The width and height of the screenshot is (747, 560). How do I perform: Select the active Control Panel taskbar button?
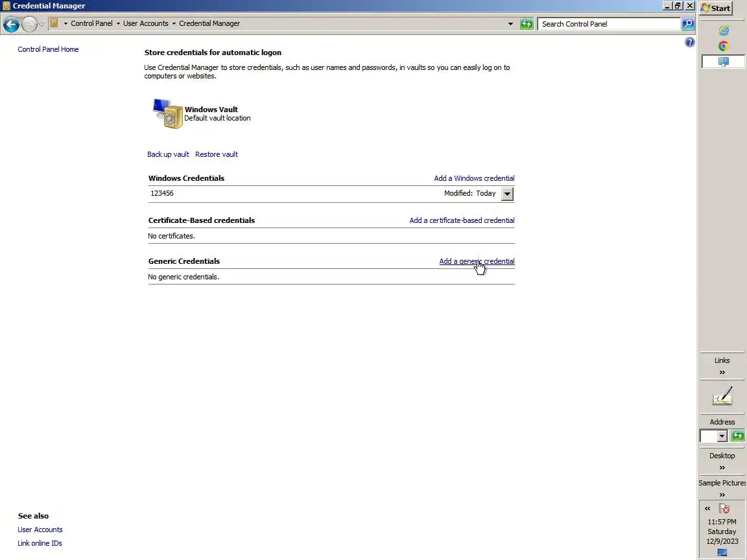(723, 62)
